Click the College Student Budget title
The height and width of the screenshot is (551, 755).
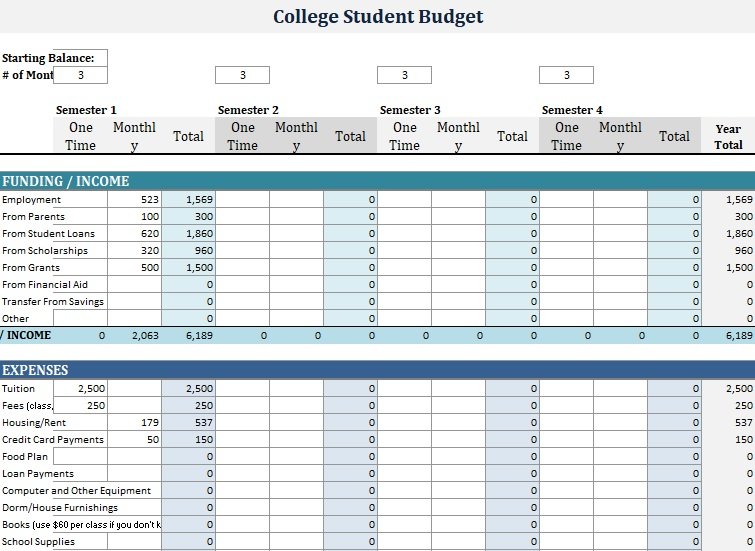pos(378,16)
